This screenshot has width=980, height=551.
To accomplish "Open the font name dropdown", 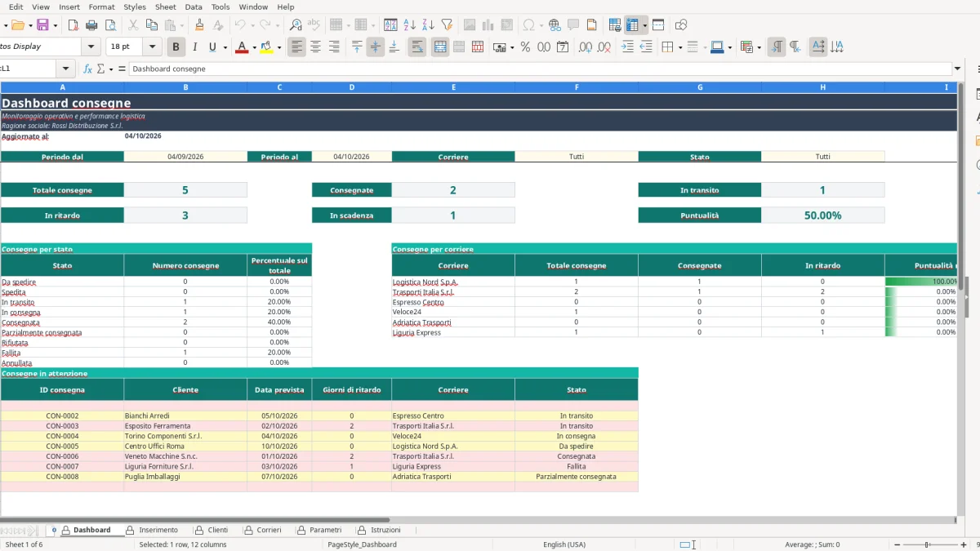I will (x=91, y=47).
